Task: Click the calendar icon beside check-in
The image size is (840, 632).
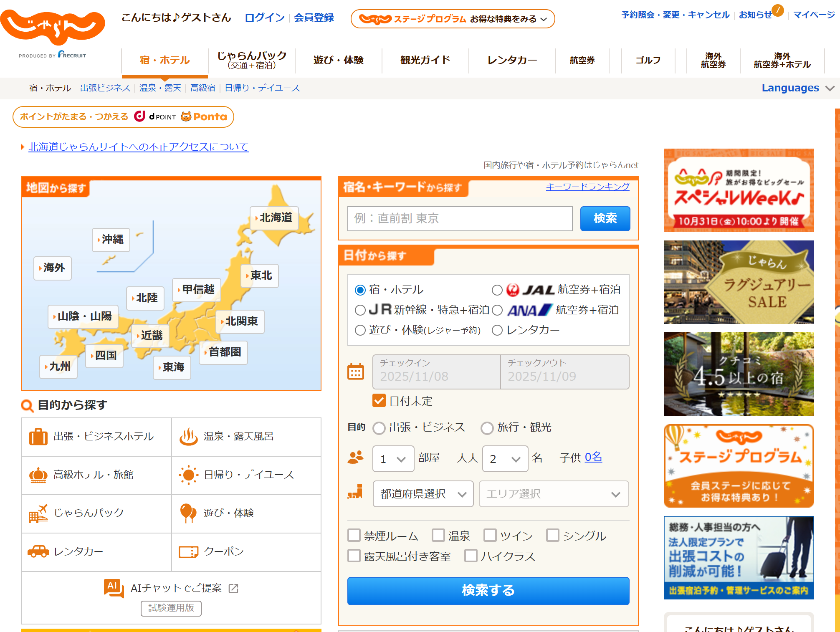Action: 356,372
